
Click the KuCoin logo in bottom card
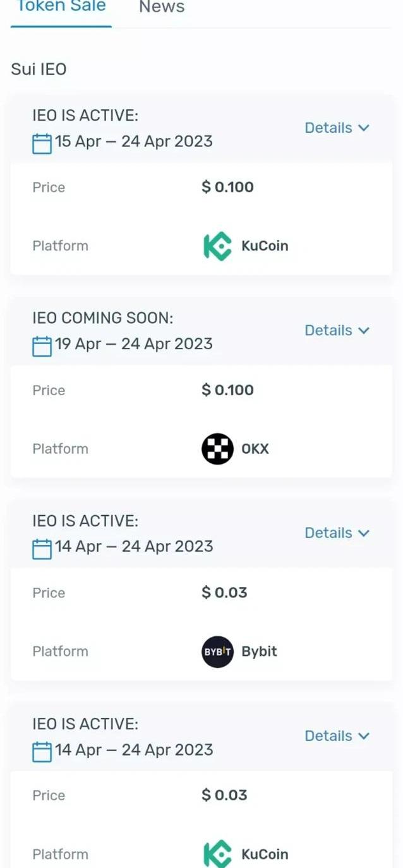pos(217,854)
